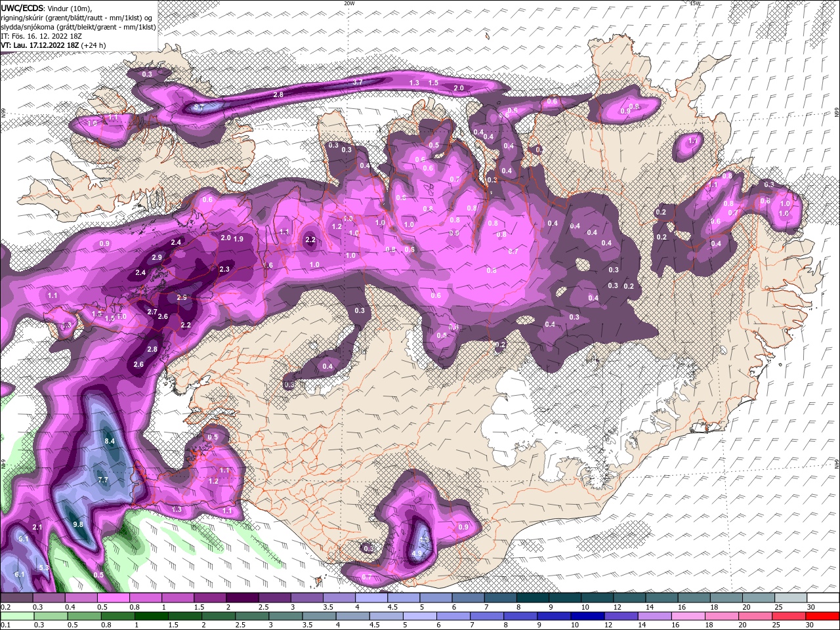Click the dark teal snow-scale swatch between 8 and 9
Screen dimensions: 840x630
[533, 598]
